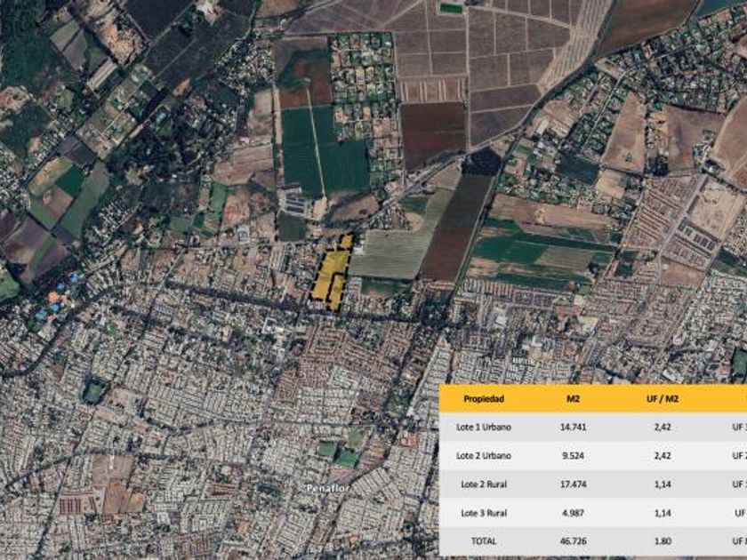Click the 4.987 area value
The height and width of the screenshot is (560, 747).
[573, 513]
